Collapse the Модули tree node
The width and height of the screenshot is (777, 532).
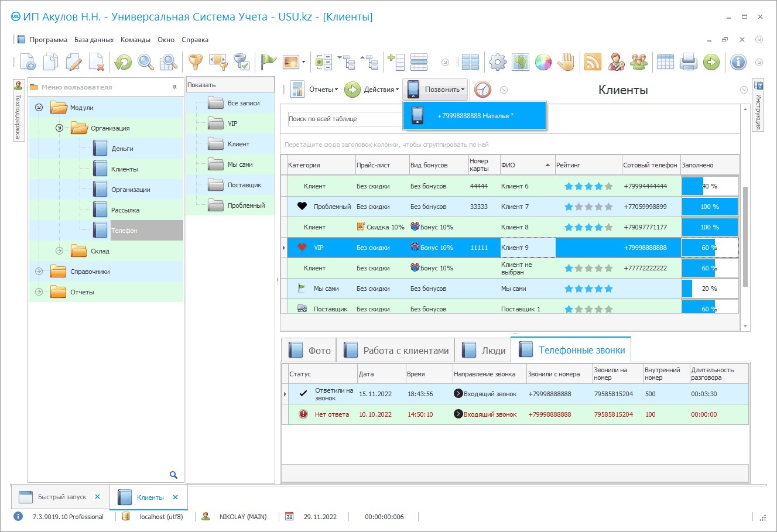(39, 108)
